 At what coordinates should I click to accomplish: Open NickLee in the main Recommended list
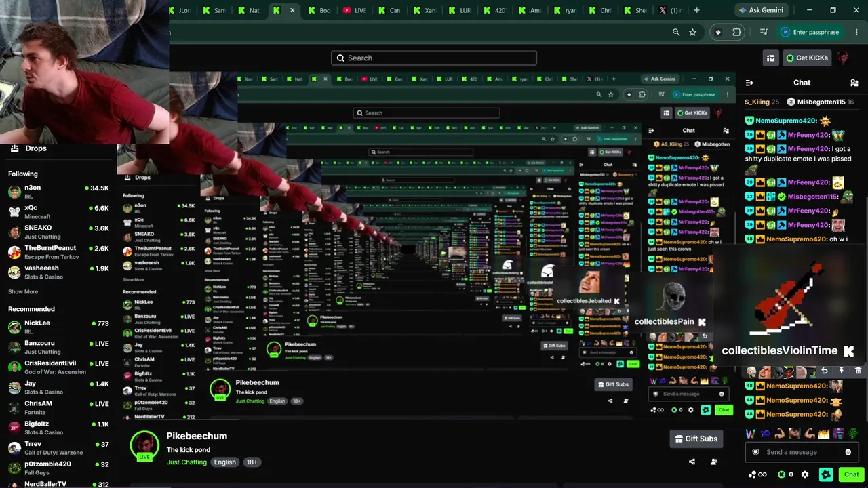click(58, 327)
